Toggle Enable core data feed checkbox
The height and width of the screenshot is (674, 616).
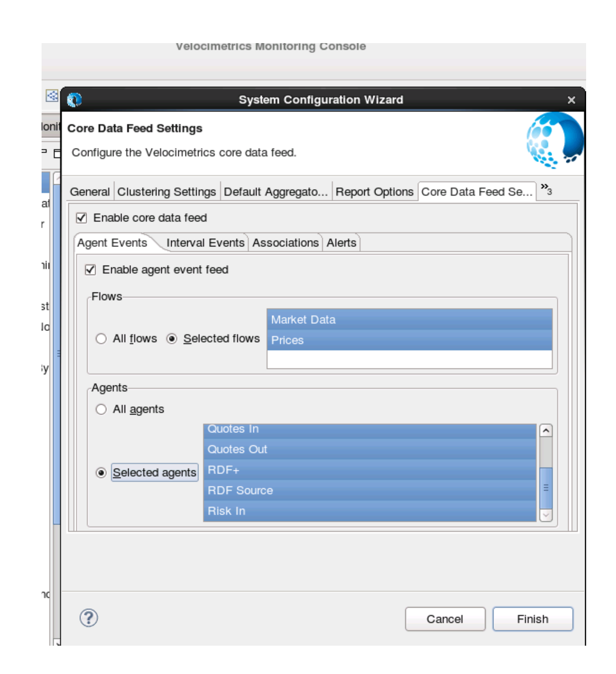[x=81, y=218]
